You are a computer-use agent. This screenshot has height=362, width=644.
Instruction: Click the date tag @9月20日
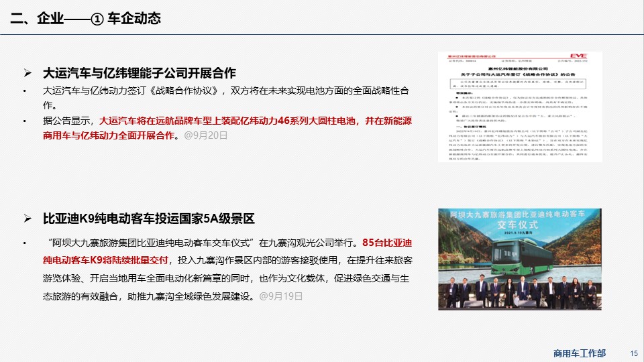click(x=206, y=135)
